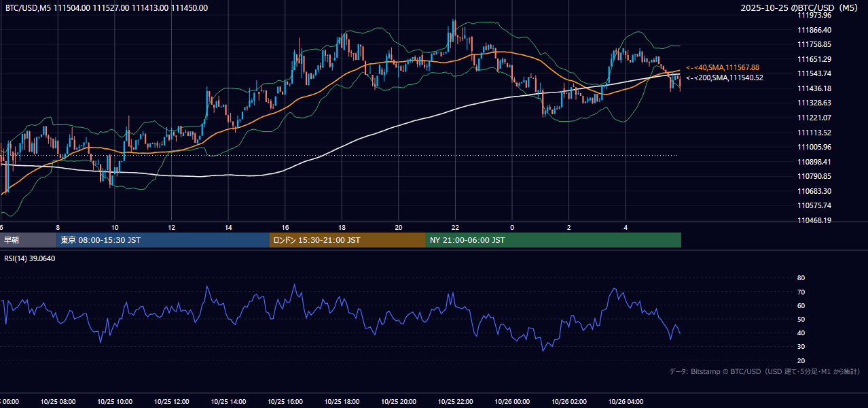The image size is (868, 408).
Task: Click price axis value 111973.96
Action: tap(814, 15)
